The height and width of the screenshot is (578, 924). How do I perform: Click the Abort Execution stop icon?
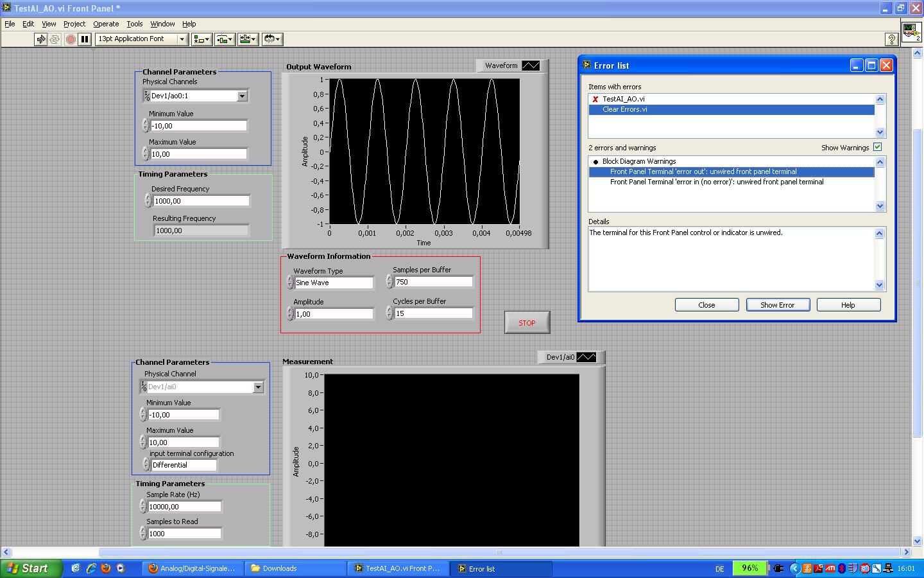(x=71, y=39)
